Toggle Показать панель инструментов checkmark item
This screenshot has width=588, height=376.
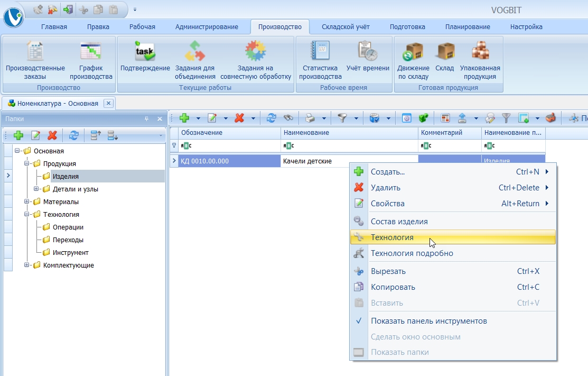point(453,321)
